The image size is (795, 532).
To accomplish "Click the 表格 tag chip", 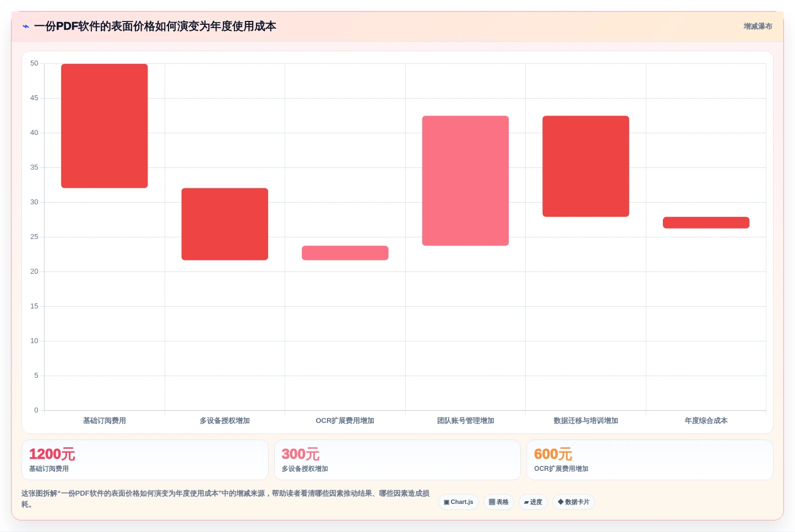I will 499,502.
